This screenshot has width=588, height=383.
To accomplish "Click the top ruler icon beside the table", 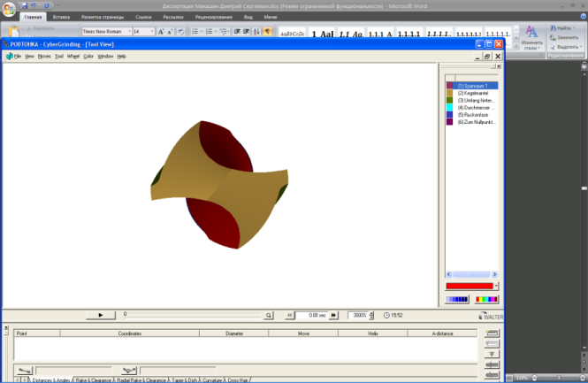I will pyautogui.click(x=492, y=333).
